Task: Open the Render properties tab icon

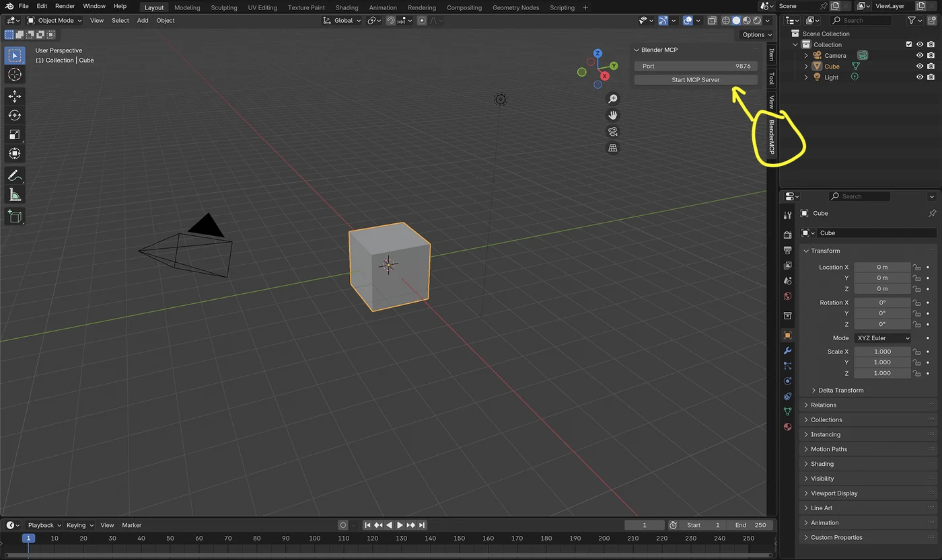Action: pos(787,235)
